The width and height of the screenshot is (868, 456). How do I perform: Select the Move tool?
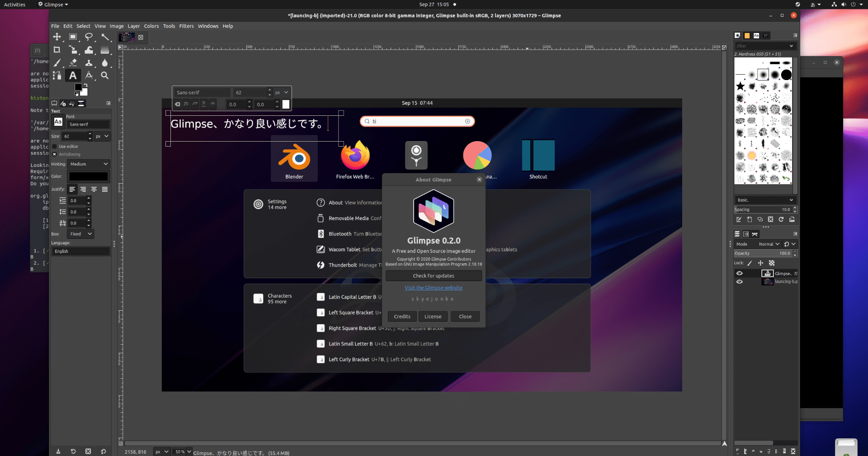(x=57, y=37)
